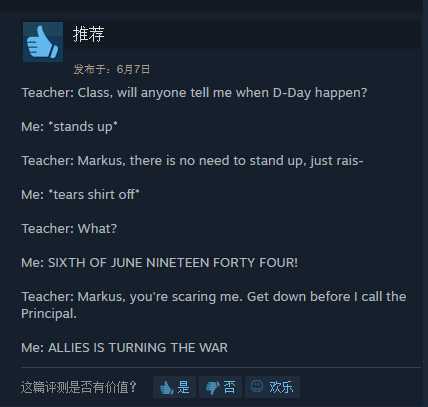Click the smiley face icon beside 欢乐
428x407 pixels.
click(x=257, y=386)
